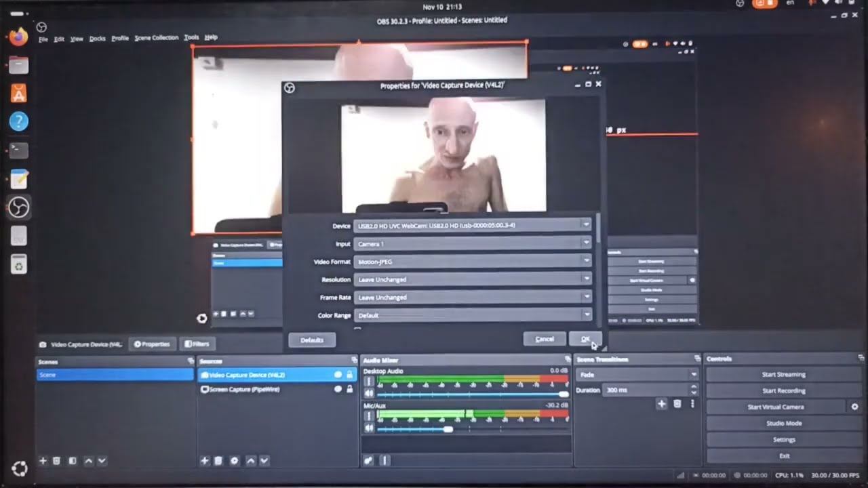Open advanced audio properties gear icon

(369, 461)
